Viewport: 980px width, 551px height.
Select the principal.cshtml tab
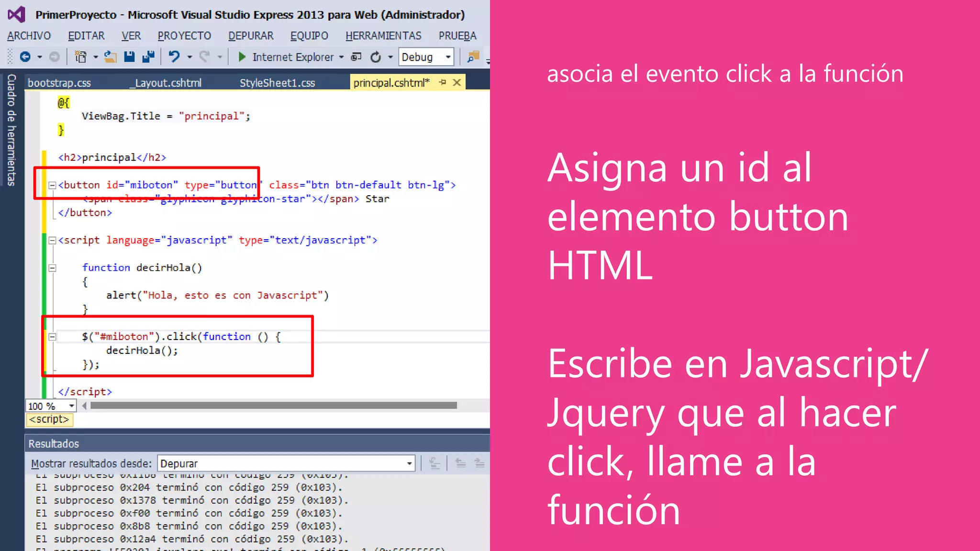click(391, 83)
